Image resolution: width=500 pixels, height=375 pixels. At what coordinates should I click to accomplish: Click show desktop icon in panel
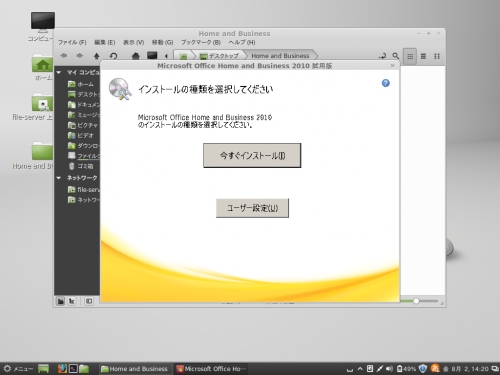point(43,369)
